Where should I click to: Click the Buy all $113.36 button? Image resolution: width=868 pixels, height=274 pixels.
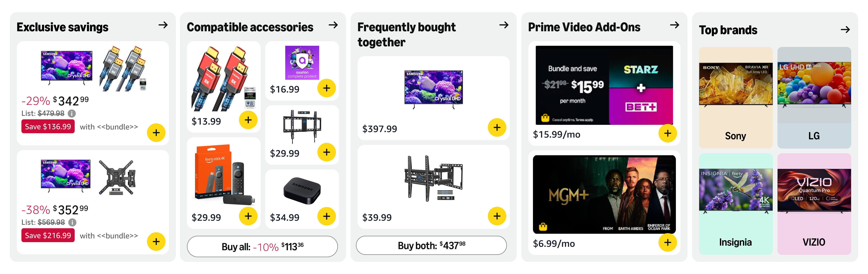coord(262,247)
